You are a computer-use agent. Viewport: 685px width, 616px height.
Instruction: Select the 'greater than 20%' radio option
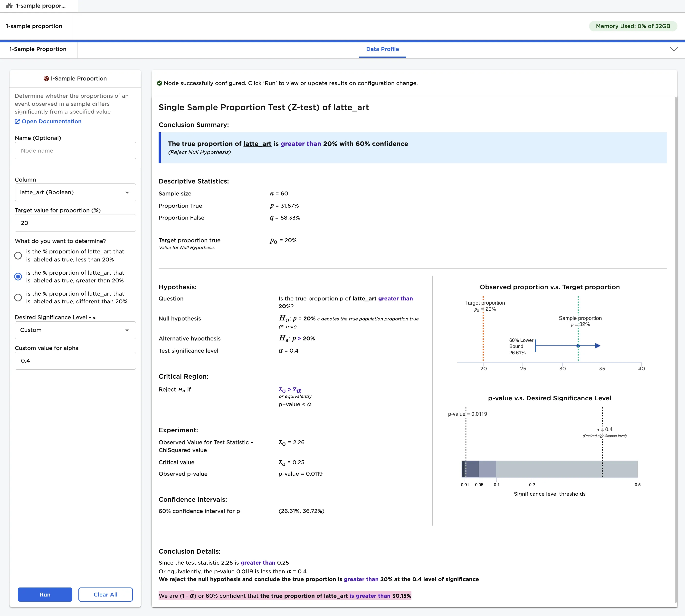coord(18,277)
